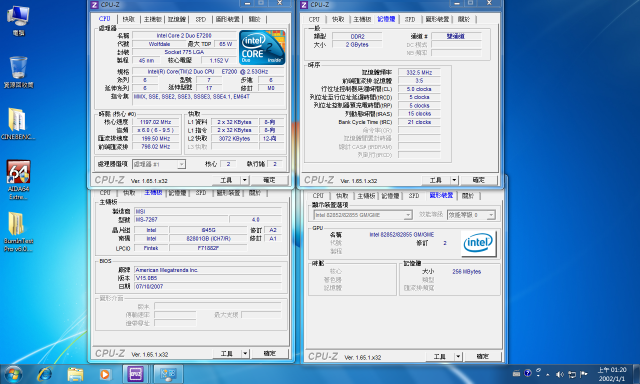The height and width of the screenshot is (384, 640).
Task: Select SPD tab in Memory window
Action: tap(410, 19)
